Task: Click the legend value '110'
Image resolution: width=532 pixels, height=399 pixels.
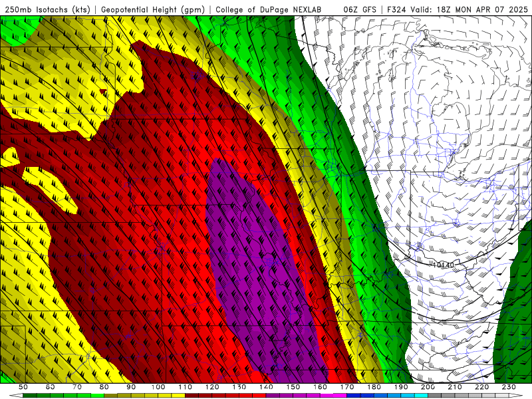Action: (x=185, y=387)
